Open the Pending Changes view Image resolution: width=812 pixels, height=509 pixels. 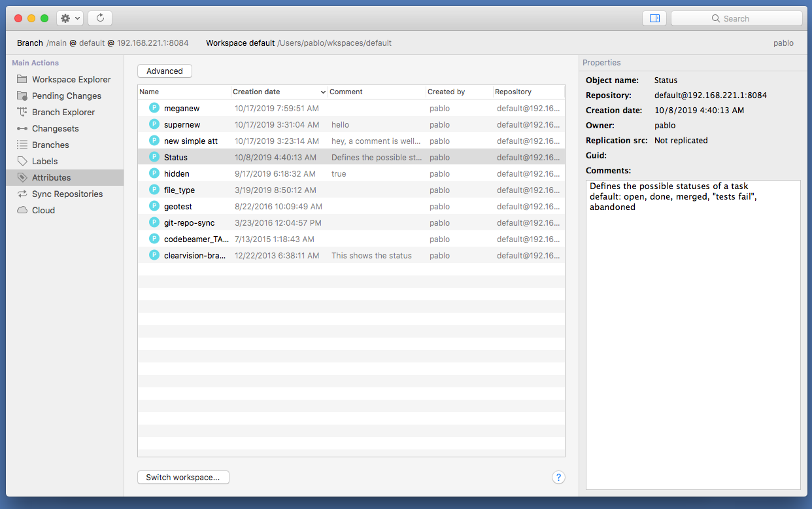coord(67,96)
